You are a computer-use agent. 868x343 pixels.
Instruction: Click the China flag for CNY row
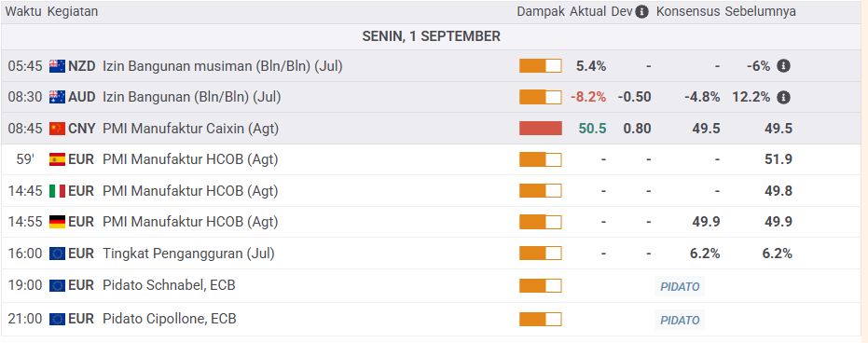[x=58, y=129]
